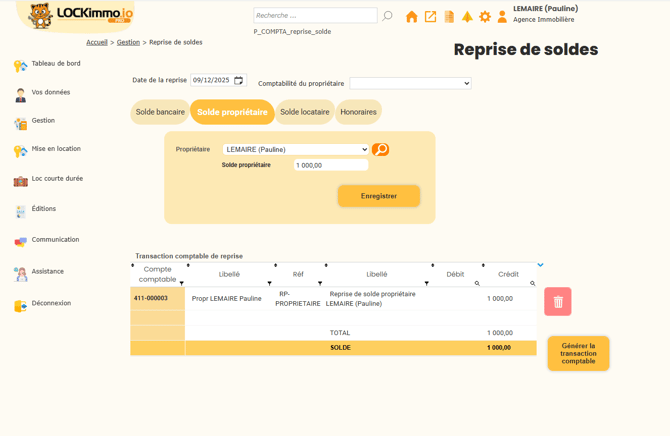Click orange owner search icon beside Propriétaire
The image size is (670, 436).
(380, 149)
